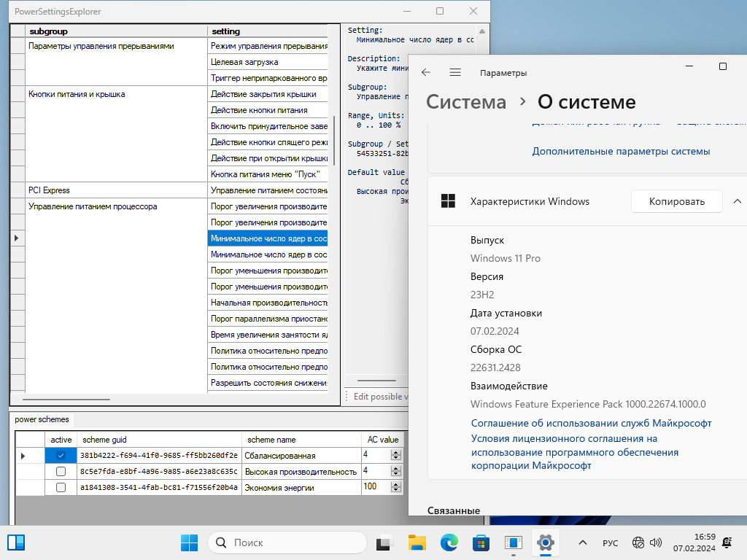
Task: Increase AC value for Сбалансированная
Action: (396, 452)
